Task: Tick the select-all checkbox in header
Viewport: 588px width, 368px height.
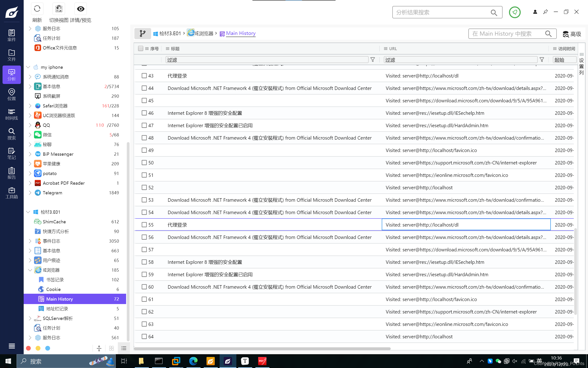Action: [140, 49]
